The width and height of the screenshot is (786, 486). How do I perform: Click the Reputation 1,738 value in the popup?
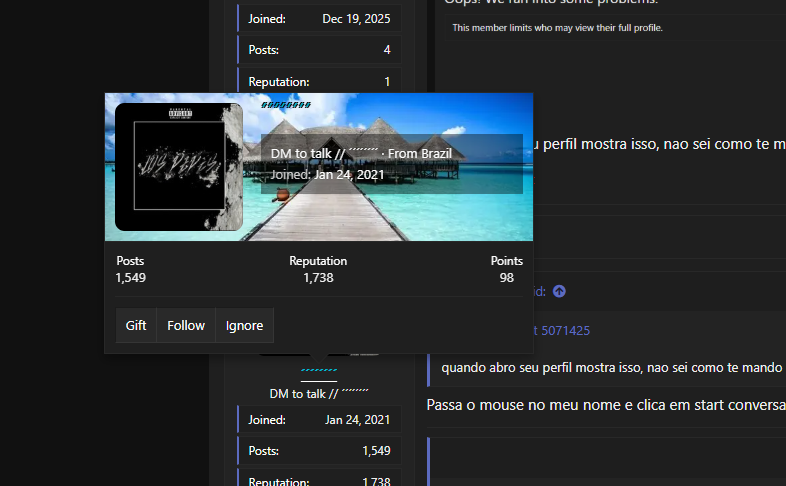pyautogui.click(x=318, y=278)
